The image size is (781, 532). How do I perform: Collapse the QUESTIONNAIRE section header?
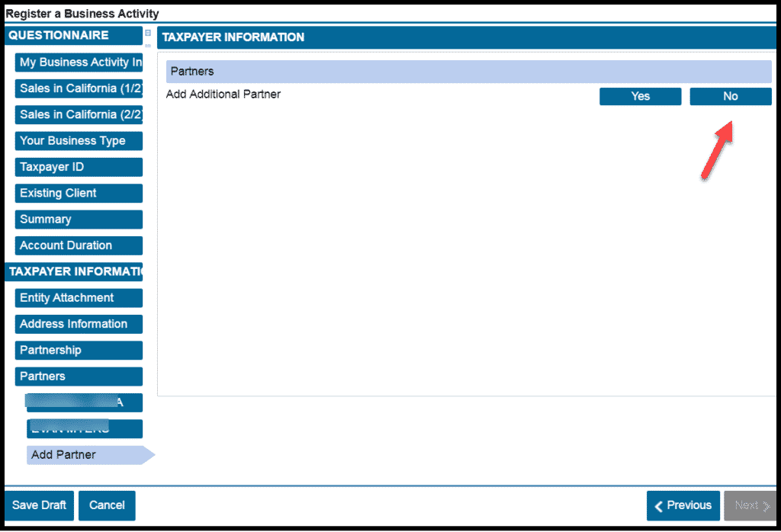pos(73,36)
